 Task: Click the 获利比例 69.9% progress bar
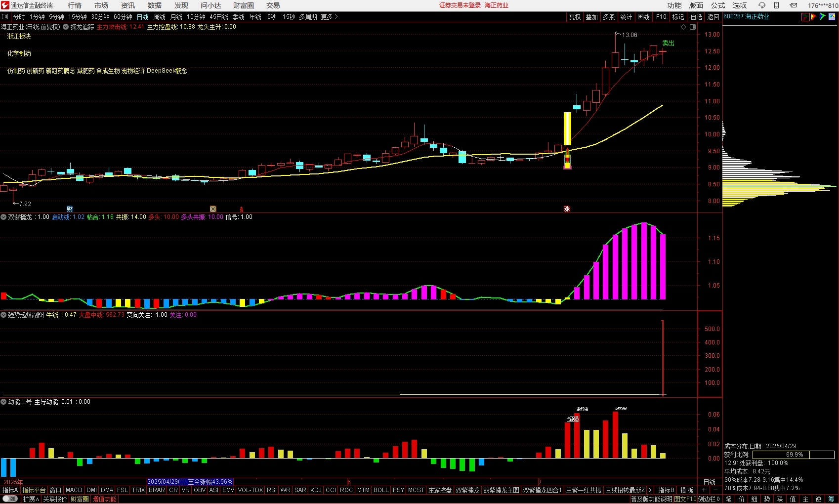pos(794,455)
